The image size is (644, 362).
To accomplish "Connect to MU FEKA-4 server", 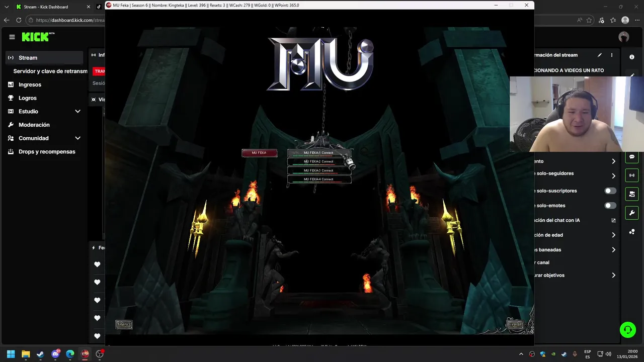I will pos(319,179).
